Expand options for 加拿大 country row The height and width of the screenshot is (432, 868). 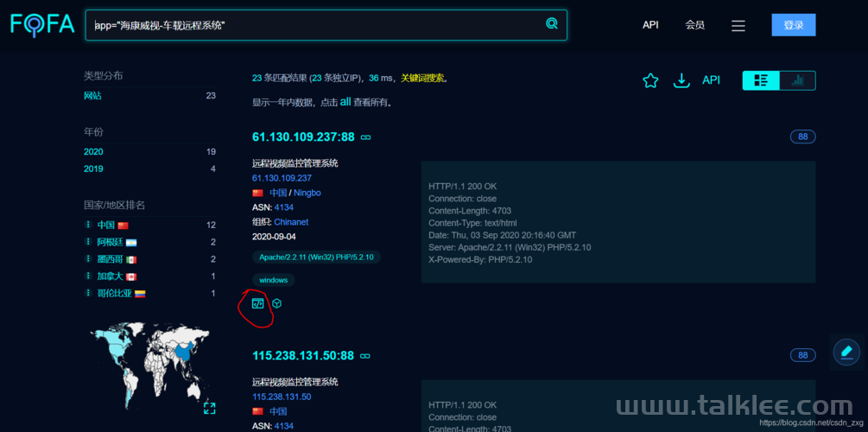tap(87, 276)
